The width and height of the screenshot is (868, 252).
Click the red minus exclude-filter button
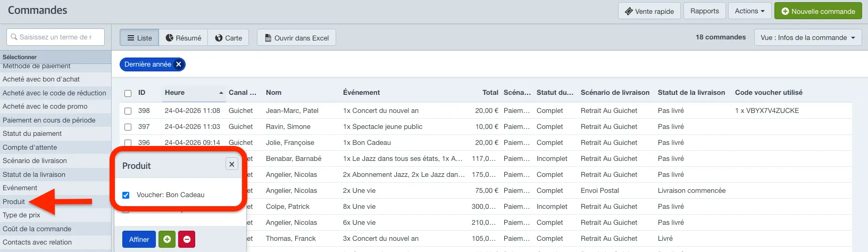coord(187,239)
